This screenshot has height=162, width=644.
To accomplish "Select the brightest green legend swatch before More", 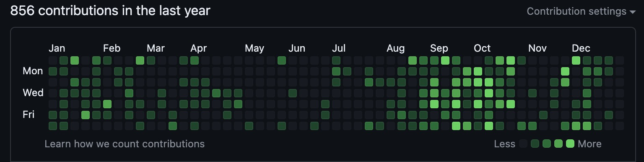I will pyautogui.click(x=570, y=144).
